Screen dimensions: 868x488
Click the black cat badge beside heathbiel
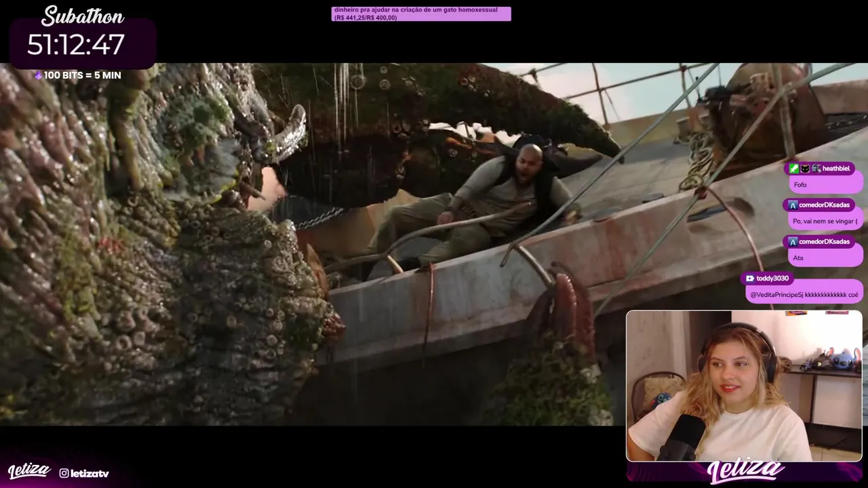click(x=805, y=169)
